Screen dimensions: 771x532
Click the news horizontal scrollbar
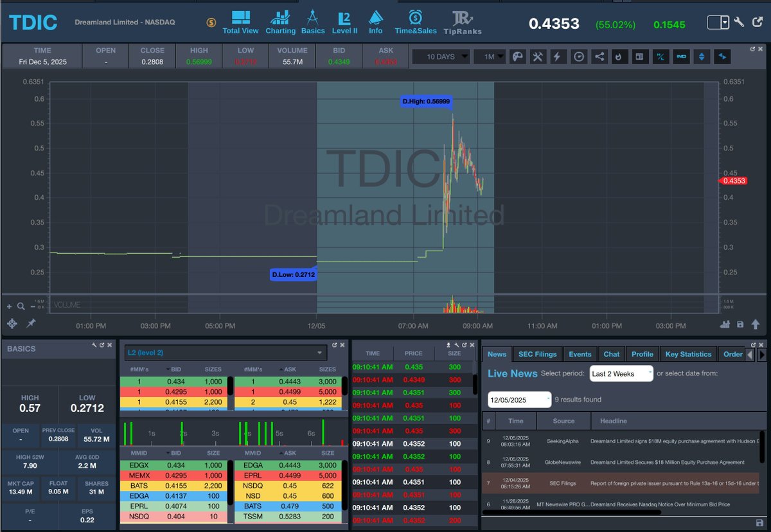click(571, 513)
